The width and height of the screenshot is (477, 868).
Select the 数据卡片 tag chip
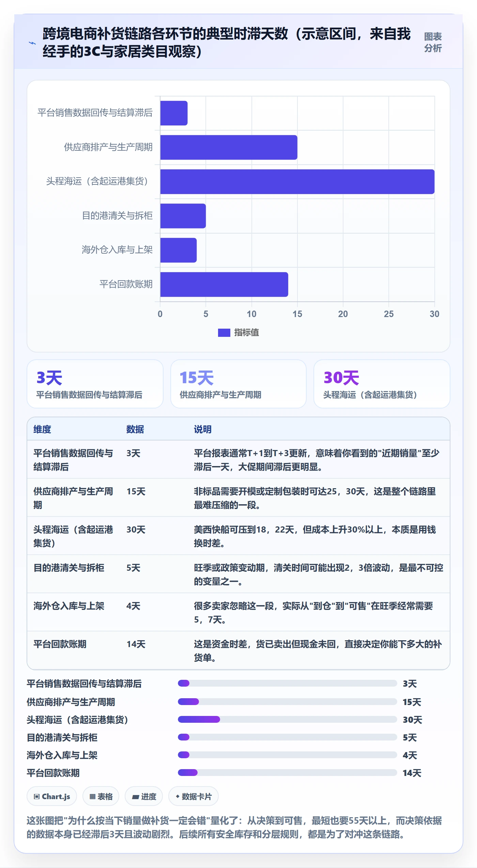pyautogui.click(x=194, y=796)
